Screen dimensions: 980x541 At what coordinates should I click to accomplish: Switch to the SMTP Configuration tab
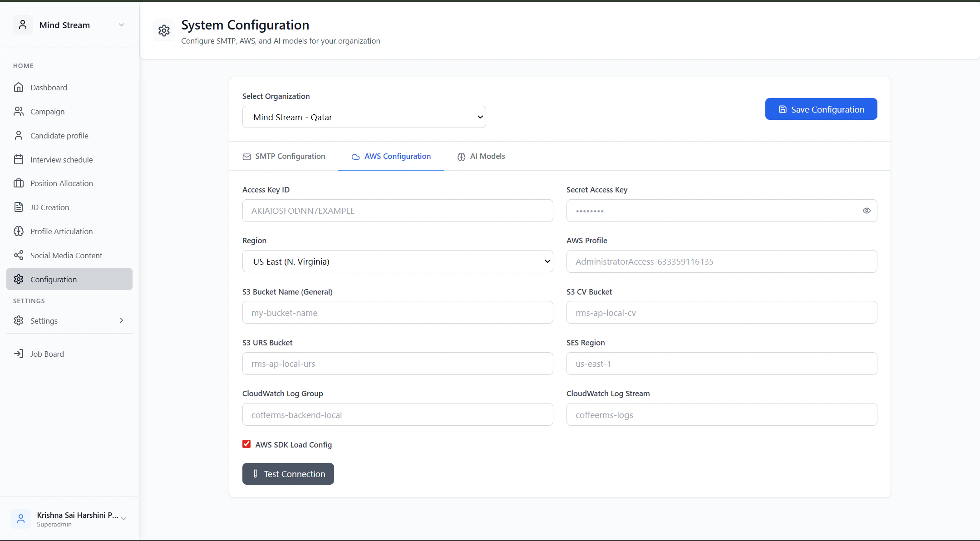point(284,157)
